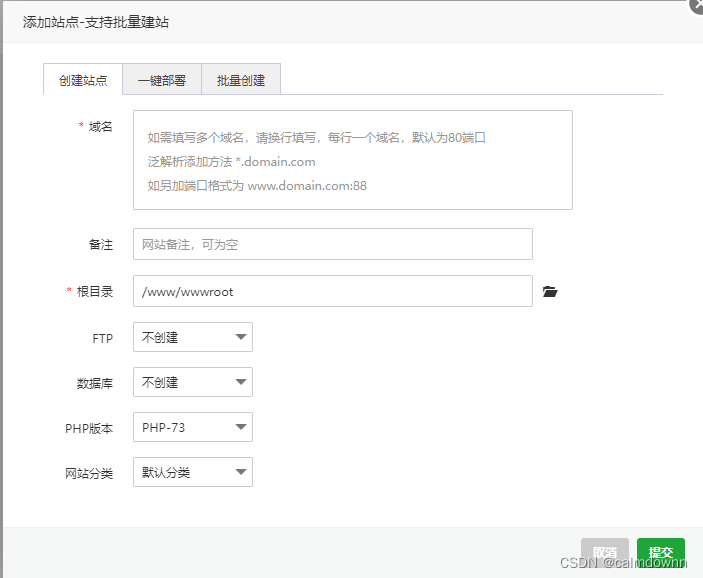
Task: Click inside the 域名 textarea
Action: coord(353,160)
